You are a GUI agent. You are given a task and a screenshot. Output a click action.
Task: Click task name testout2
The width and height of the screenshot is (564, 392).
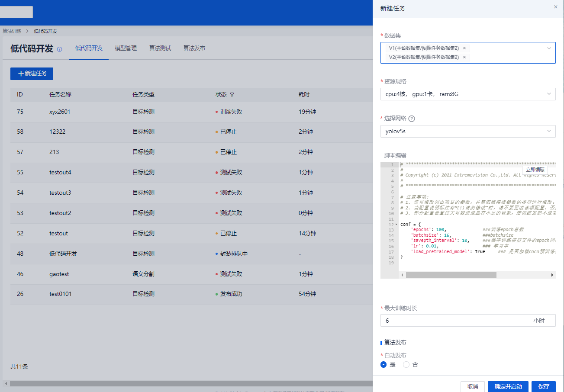(x=60, y=213)
